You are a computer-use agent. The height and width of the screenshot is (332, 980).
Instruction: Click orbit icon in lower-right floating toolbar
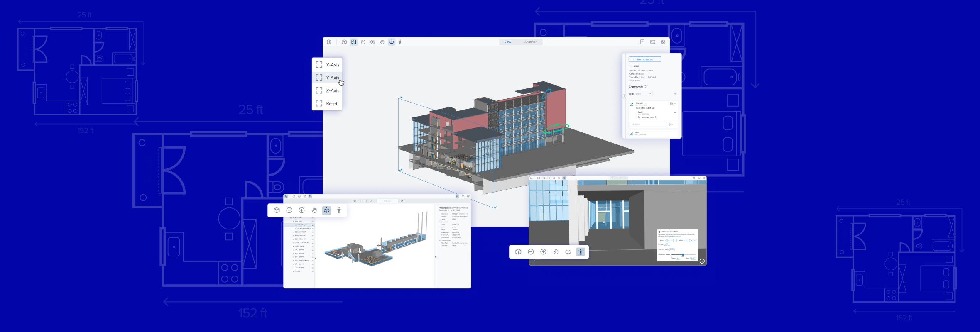pos(568,252)
